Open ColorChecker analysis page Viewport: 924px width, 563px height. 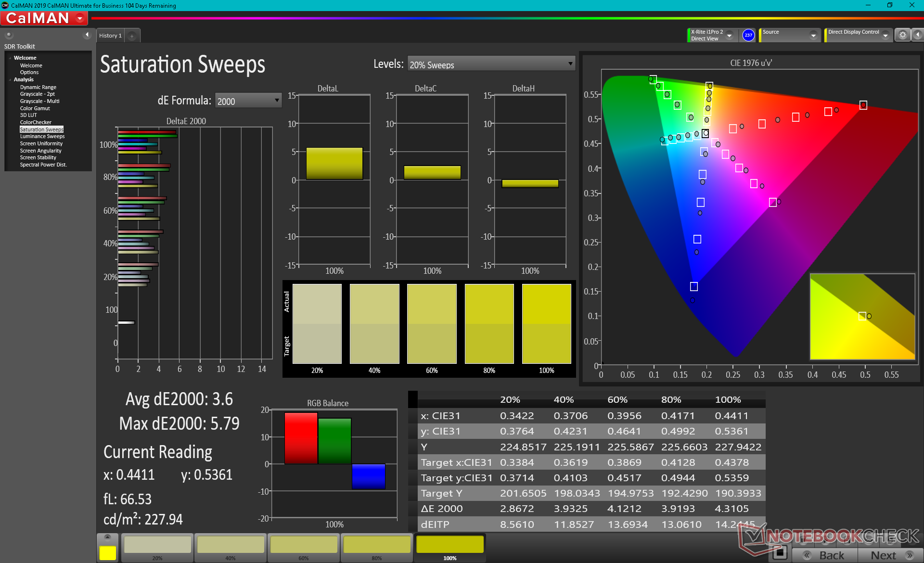35,122
